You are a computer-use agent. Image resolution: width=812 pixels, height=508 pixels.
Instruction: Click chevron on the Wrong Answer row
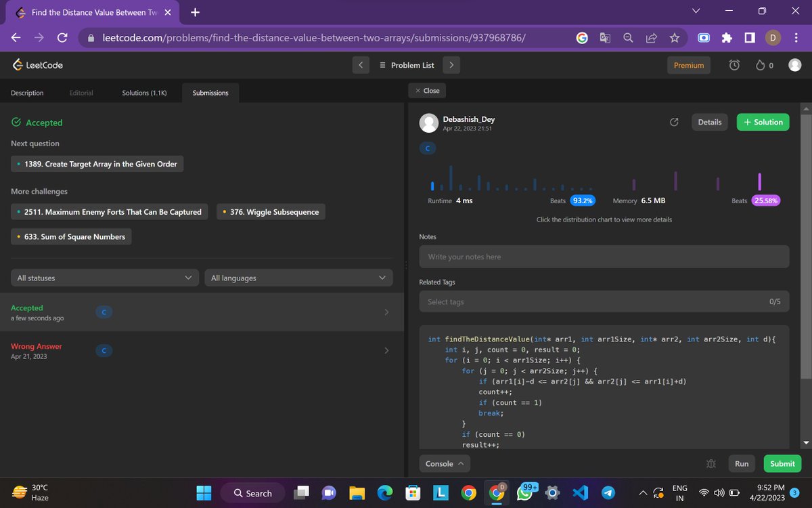pos(386,351)
